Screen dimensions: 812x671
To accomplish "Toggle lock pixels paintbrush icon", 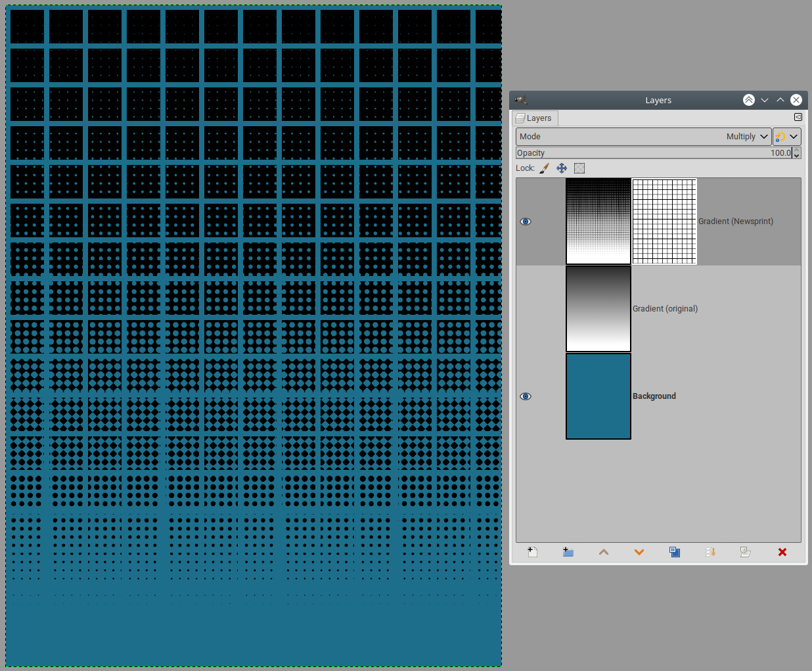I will (544, 168).
